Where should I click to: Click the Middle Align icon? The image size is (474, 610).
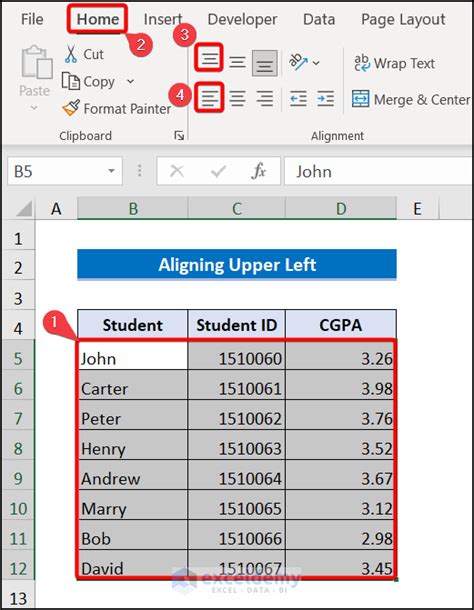(x=237, y=62)
